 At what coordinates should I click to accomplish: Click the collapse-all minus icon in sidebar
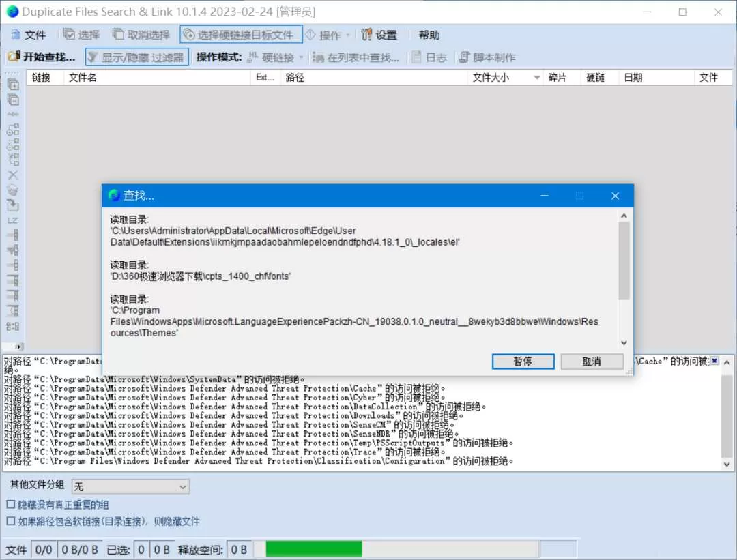(13, 100)
